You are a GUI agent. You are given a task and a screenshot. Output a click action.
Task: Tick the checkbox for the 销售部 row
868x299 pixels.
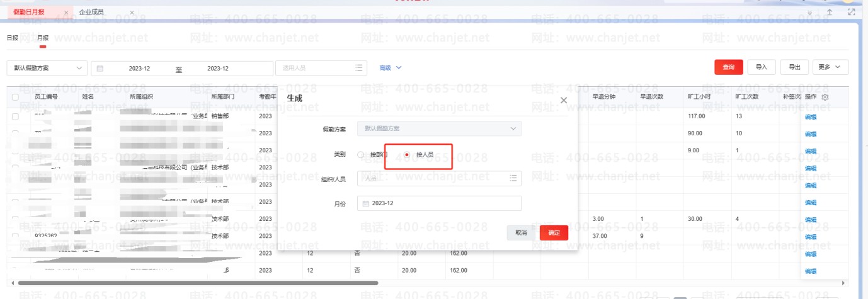point(15,116)
